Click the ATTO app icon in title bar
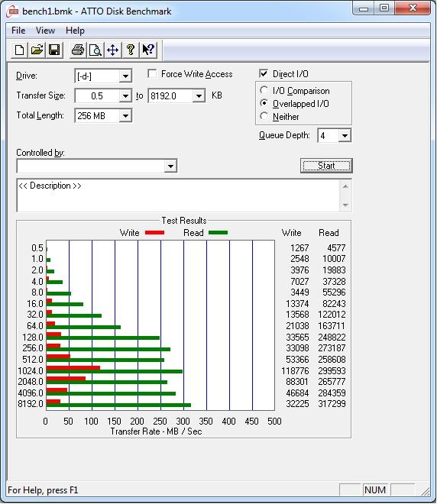The image size is (437, 504). (x=13, y=11)
